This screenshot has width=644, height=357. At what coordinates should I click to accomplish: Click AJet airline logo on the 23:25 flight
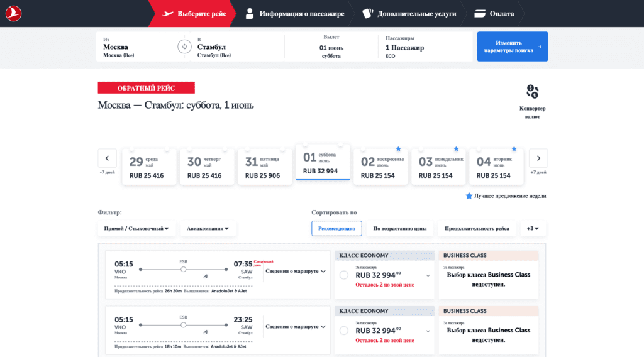[206, 332]
